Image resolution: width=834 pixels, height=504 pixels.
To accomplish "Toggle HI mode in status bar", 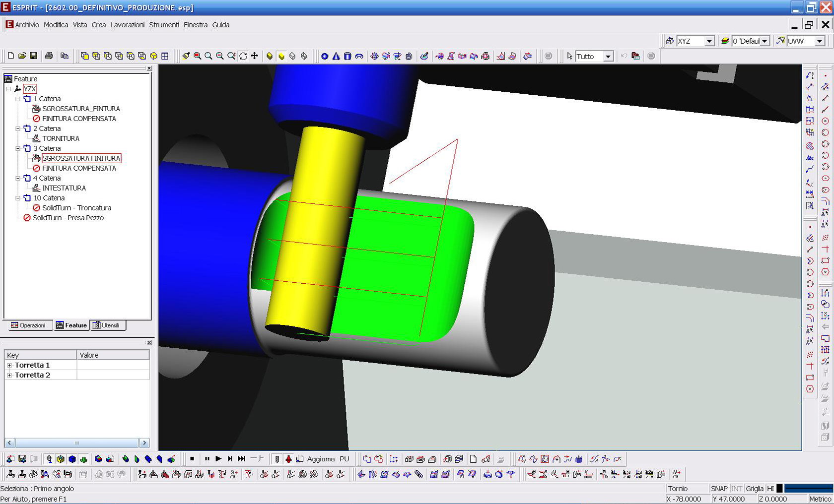I will tap(770, 489).
